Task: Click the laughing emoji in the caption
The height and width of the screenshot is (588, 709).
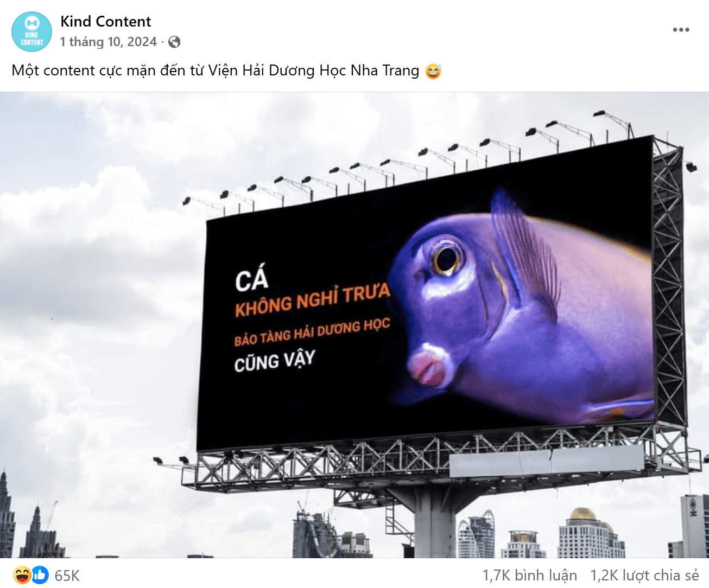Action: click(x=433, y=71)
